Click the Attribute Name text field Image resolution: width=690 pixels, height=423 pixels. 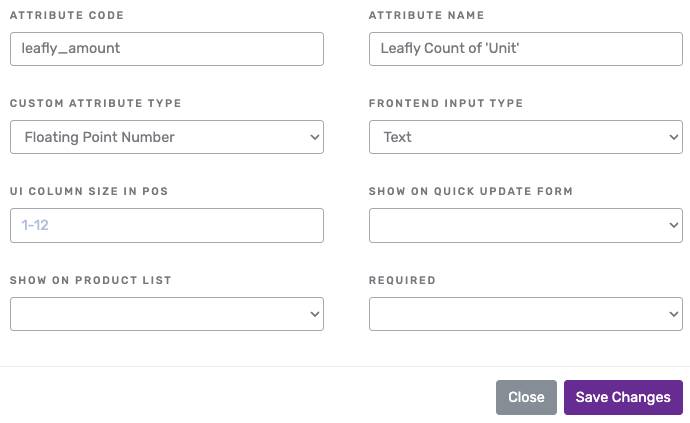526,49
